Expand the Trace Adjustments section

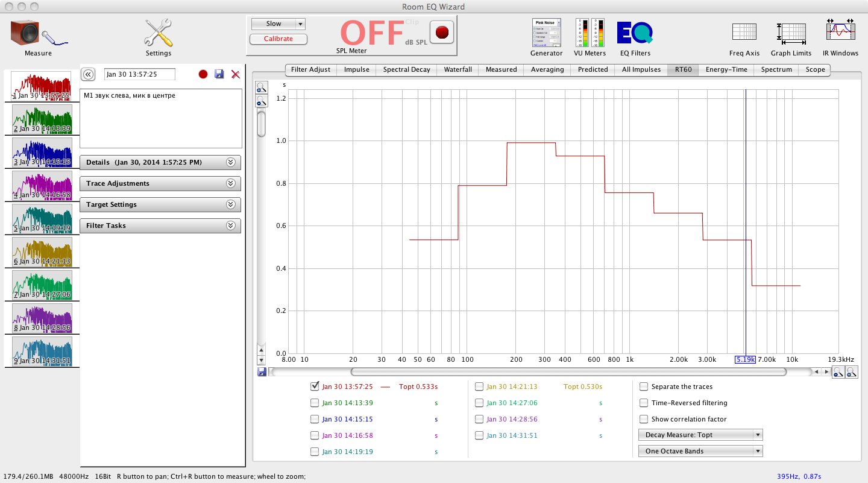[160, 183]
